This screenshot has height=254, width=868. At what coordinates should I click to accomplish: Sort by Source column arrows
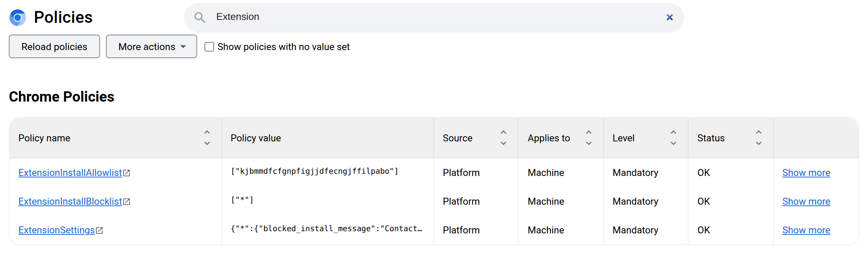[x=504, y=138]
